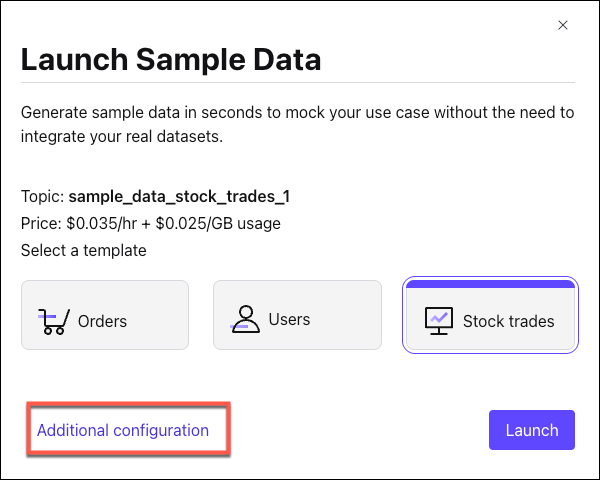
Task: Click the 'Stock trades' text label
Action: pos(508,321)
